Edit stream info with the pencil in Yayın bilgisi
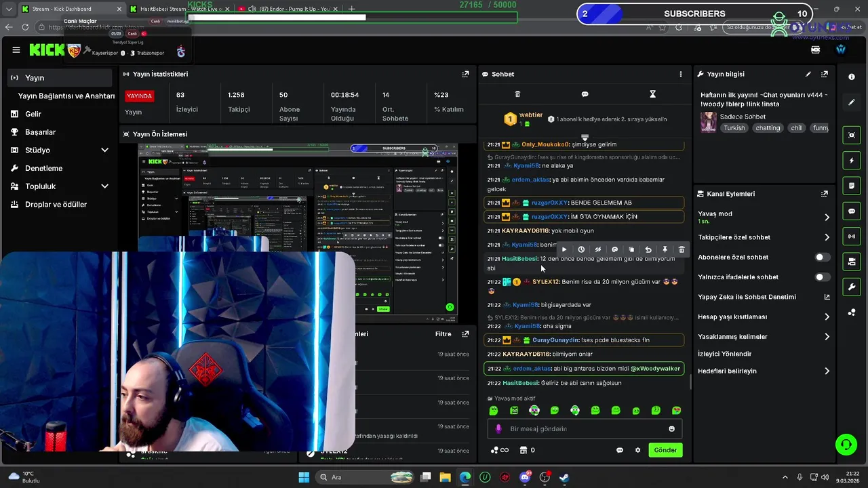The width and height of the screenshot is (868, 488). tap(808, 74)
